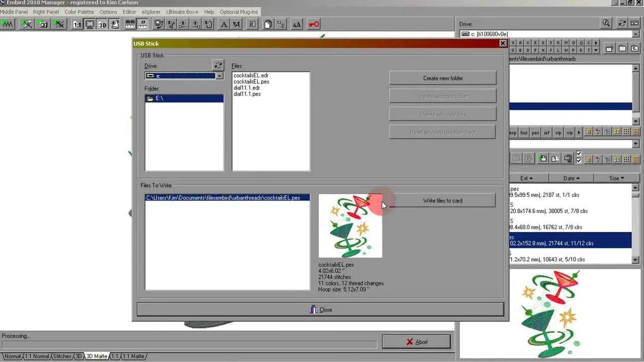Select cocktailsEL.edr in the Files list
The height and width of the screenshot is (362, 644).
click(251, 75)
